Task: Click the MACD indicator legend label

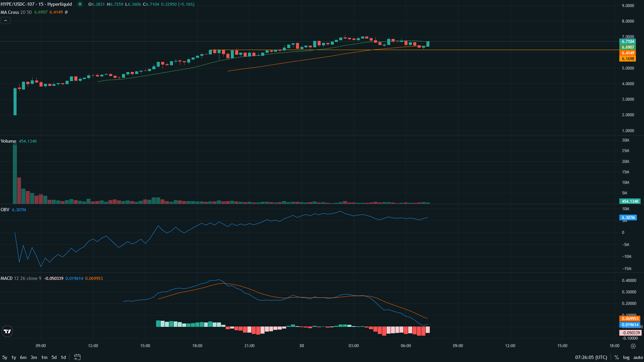Action: click(6, 278)
